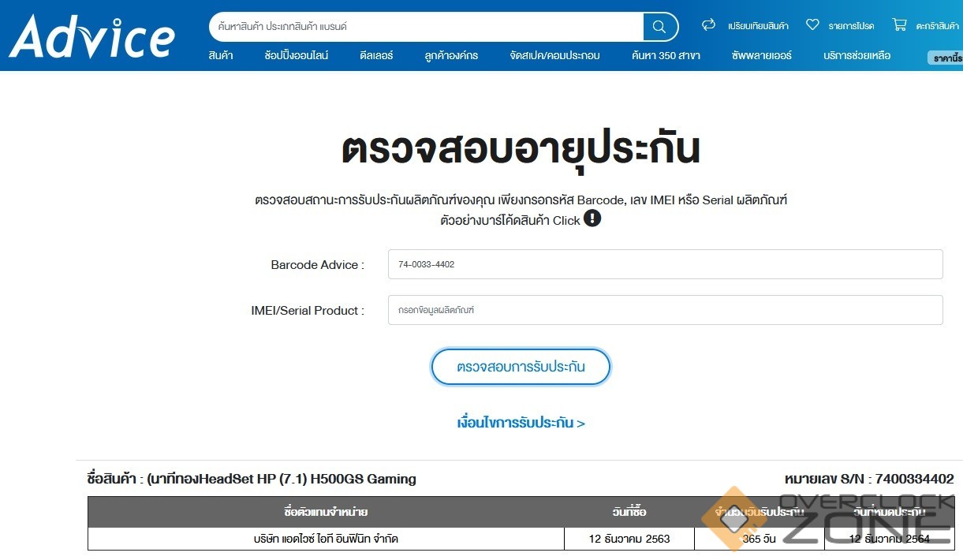This screenshot has height=560, width=963.
Task: Open จัดสเปค/คอมประกอบ menu item
Action: coord(554,55)
